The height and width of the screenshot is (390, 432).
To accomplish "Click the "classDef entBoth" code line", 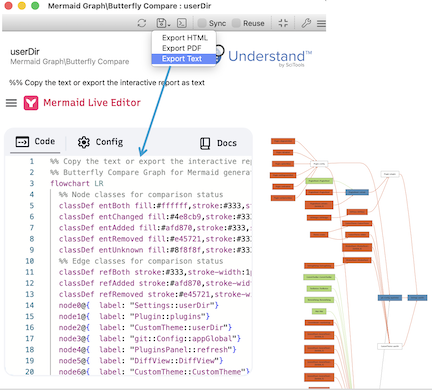I will [x=155, y=206].
